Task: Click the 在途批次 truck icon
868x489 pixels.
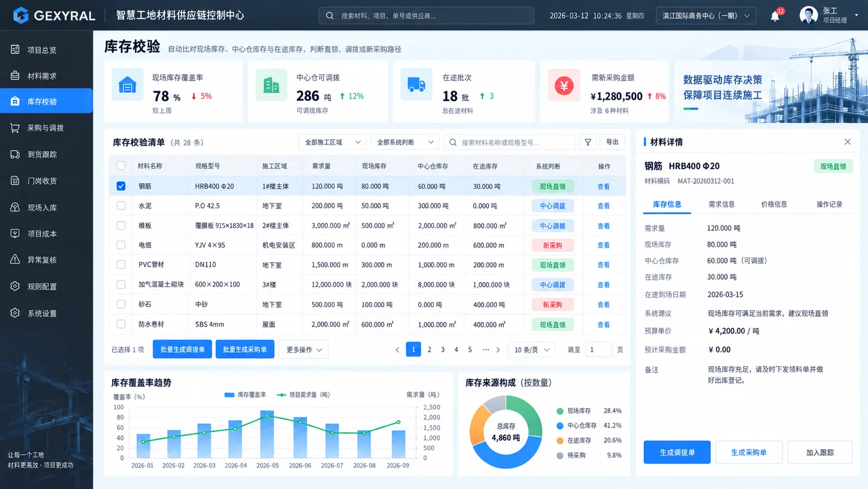Action: pos(416,85)
